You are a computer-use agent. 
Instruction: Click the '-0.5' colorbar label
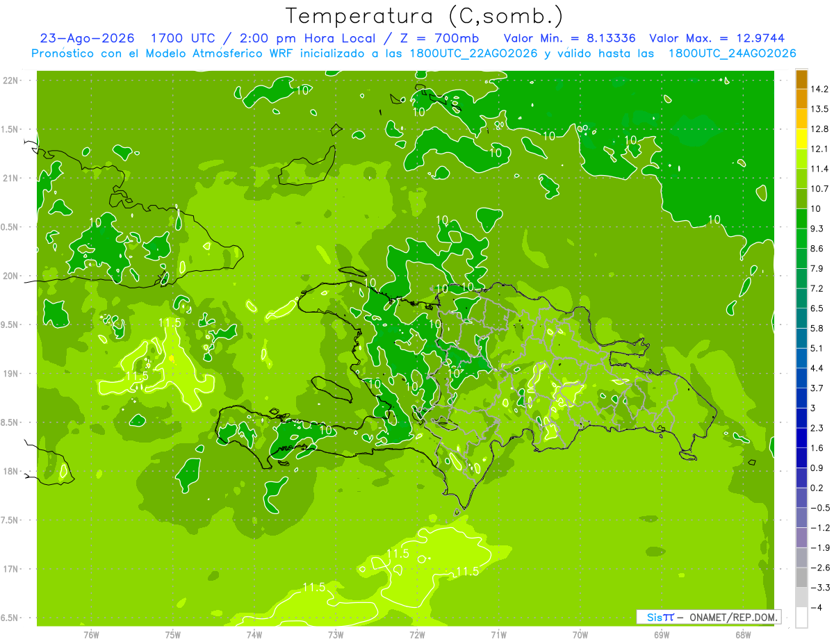[x=820, y=508]
